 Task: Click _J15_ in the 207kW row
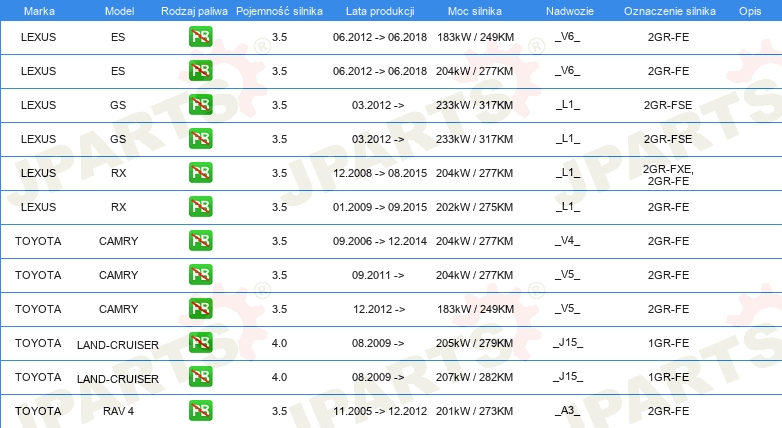coord(568,377)
